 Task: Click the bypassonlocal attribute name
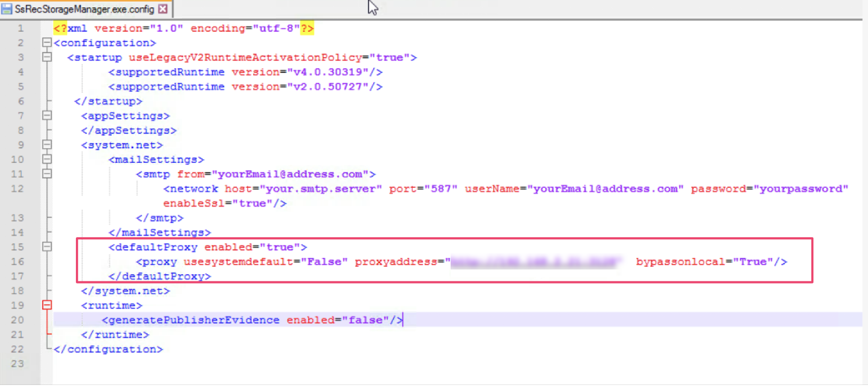click(x=681, y=261)
